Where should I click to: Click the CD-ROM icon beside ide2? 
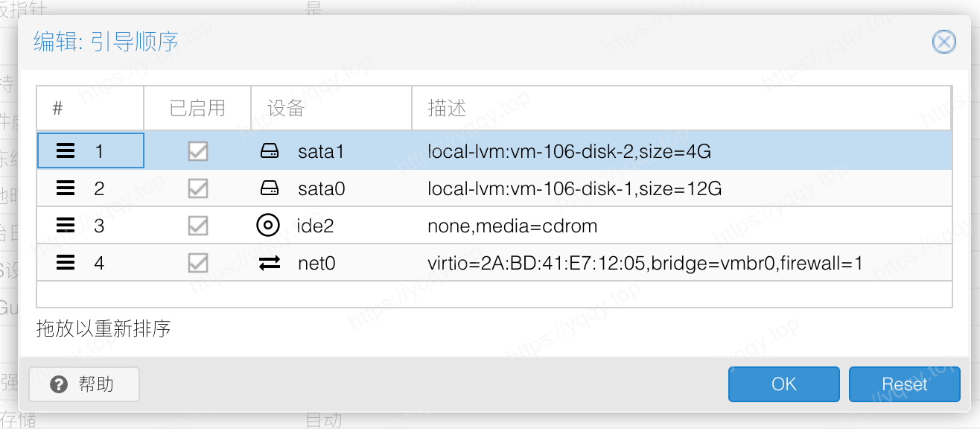268,225
